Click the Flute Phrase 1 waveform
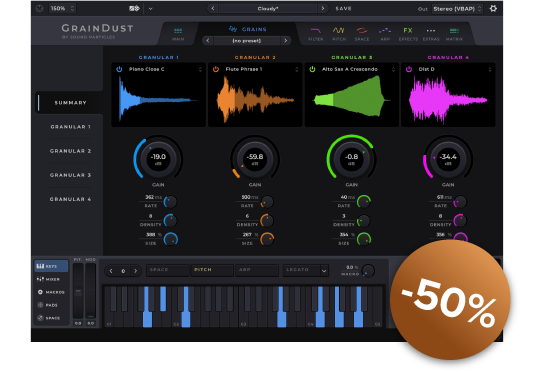This screenshot has width=536, height=372. pyautogui.click(x=255, y=100)
